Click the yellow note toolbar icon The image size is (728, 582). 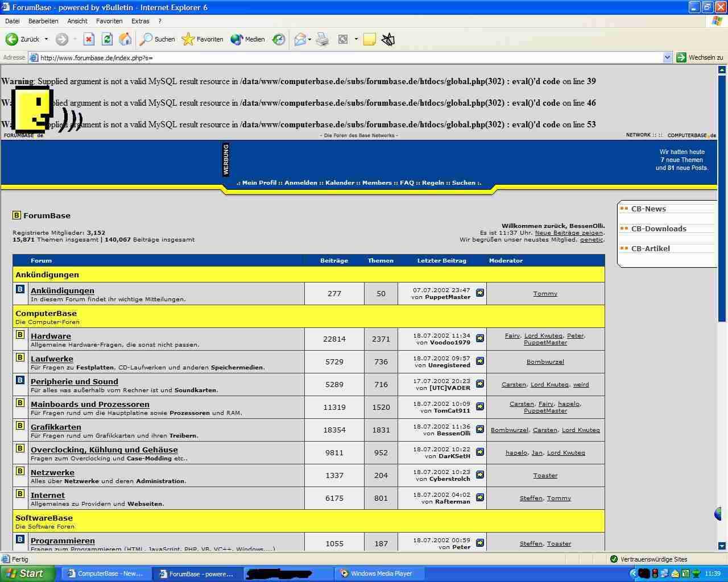coord(370,39)
